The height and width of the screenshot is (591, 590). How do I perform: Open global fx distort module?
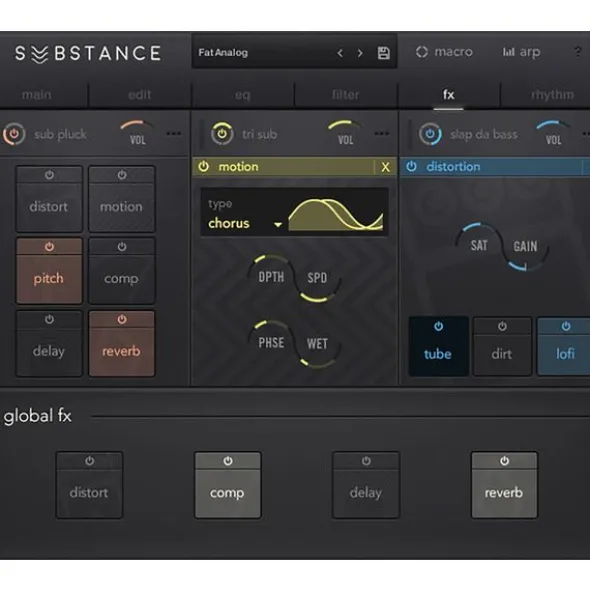coord(89,493)
